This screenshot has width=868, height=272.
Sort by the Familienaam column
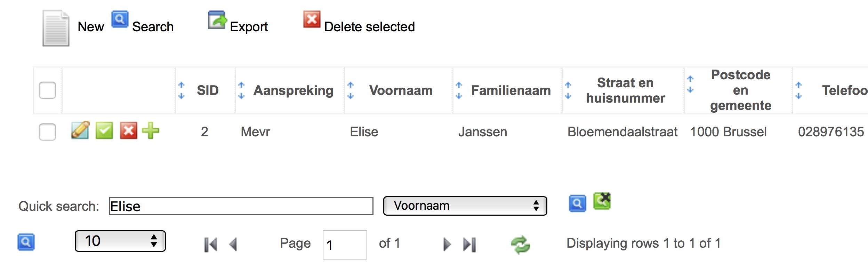pos(511,91)
